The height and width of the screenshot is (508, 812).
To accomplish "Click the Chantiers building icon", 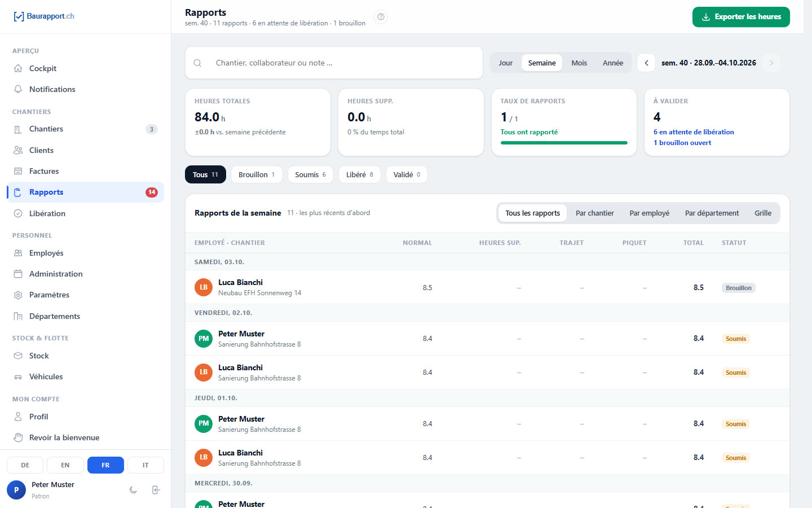I will 18,129.
